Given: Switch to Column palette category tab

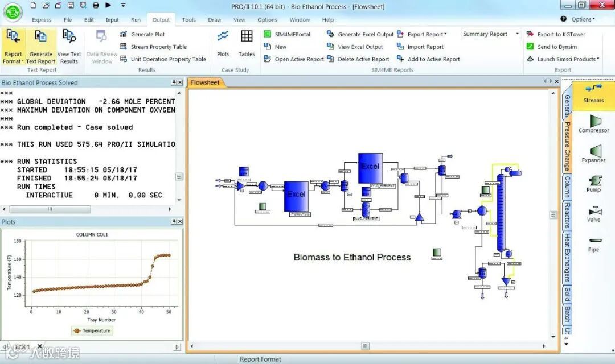Looking at the screenshot, I should tap(567, 187).
